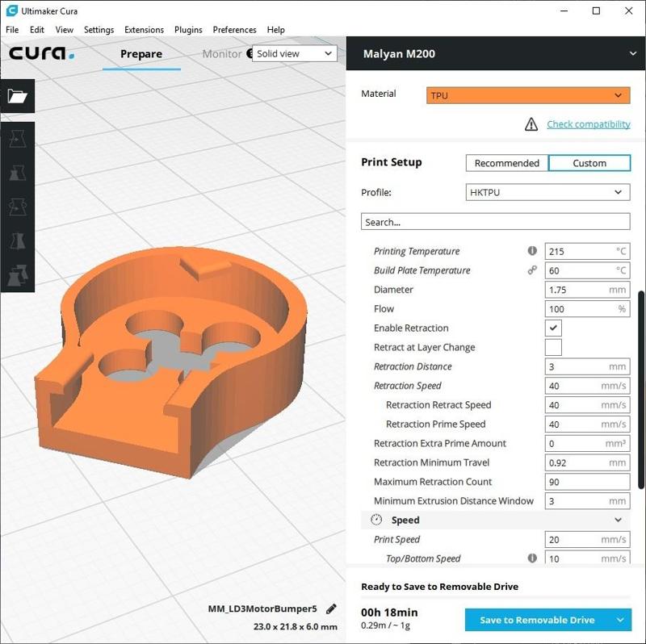Click the Retraction Distance value field
Viewport: 646px width, 644px height.
[x=587, y=366]
